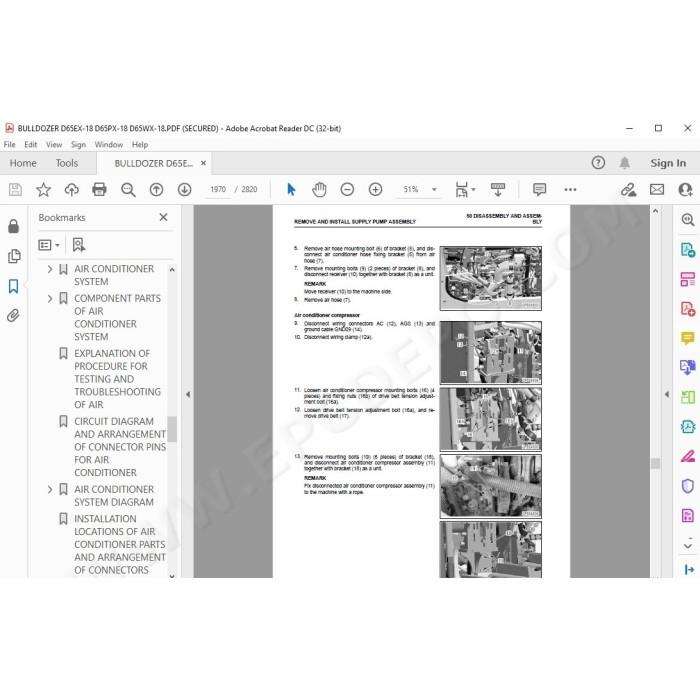
Task: Open notifications bell
Action: (625, 163)
